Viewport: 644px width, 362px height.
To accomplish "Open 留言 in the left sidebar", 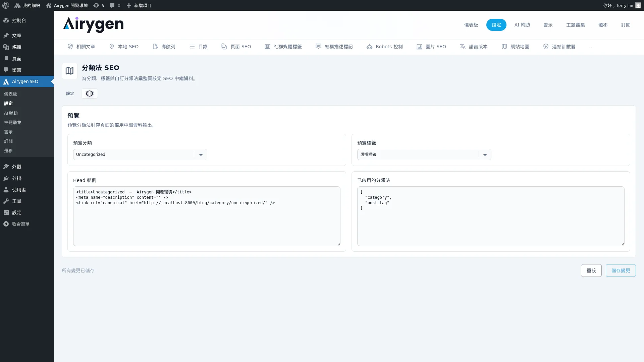I will [27, 70].
